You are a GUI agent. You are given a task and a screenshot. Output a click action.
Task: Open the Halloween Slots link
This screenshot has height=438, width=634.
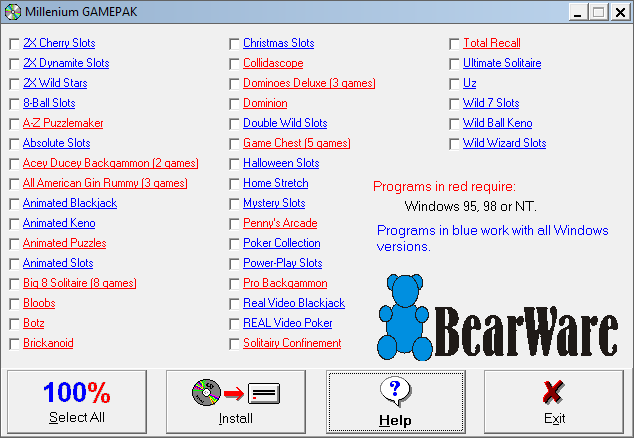tap(281, 163)
